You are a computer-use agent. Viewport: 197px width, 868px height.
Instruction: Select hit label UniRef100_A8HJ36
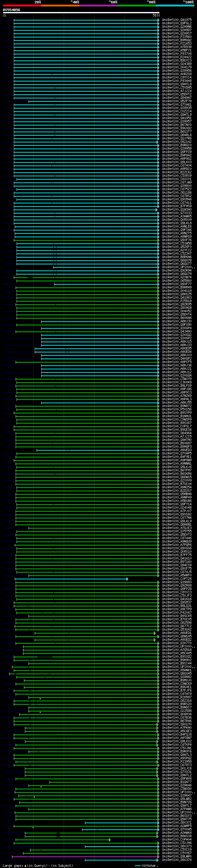pyautogui.click(x=176, y=365)
